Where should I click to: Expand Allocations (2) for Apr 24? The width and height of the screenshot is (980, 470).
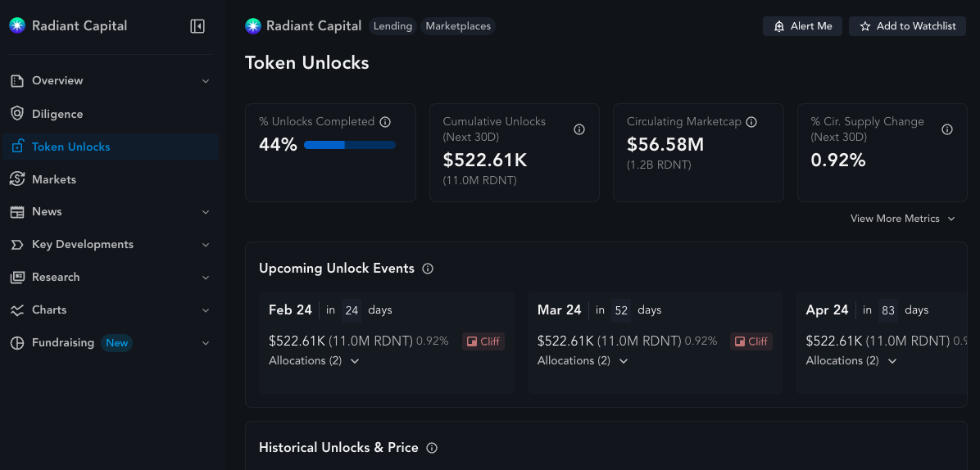pyautogui.click(x=851, y=361)
